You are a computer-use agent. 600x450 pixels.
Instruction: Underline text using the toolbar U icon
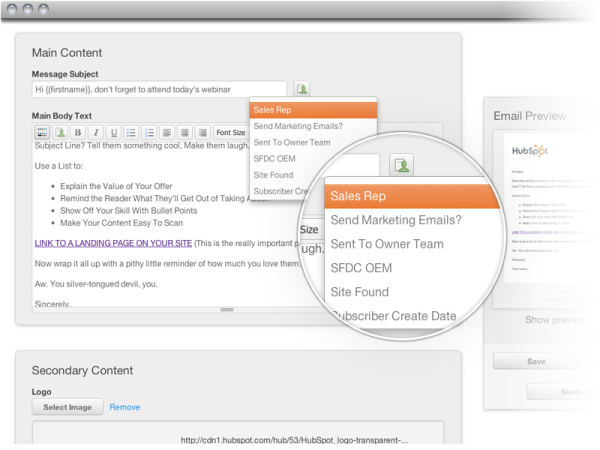[x=113, y=132]
